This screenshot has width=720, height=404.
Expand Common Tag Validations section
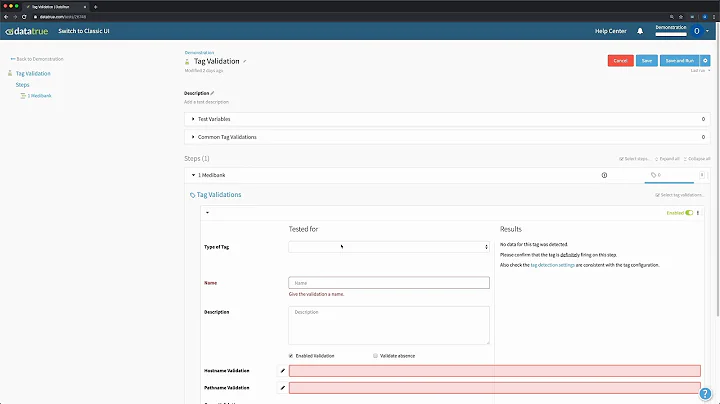[447, 137]
